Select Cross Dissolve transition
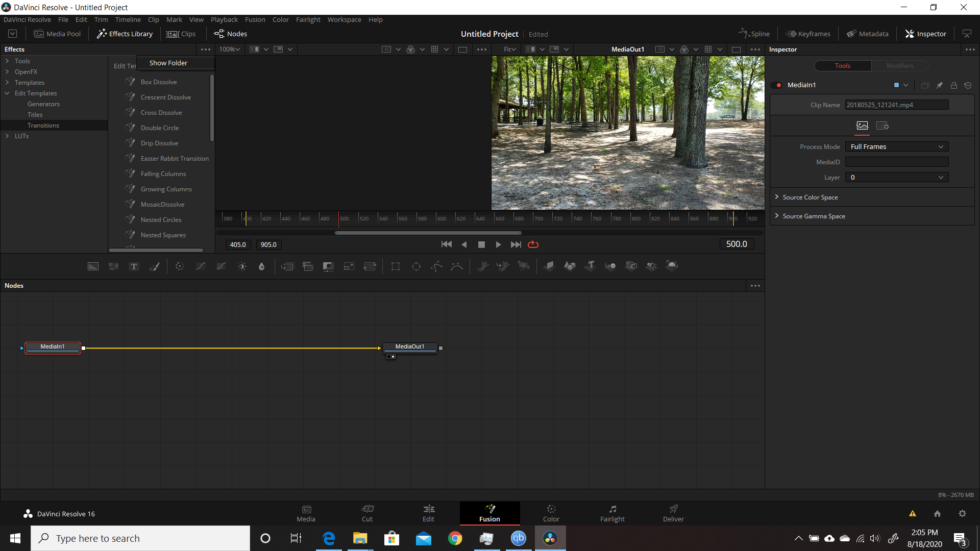This screenshot has width=980, height=551. pyautogui.click(x=161, y=112)
